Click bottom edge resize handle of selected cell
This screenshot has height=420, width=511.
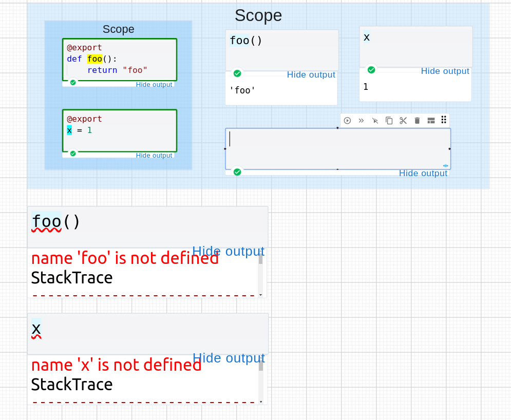point(337,169)
